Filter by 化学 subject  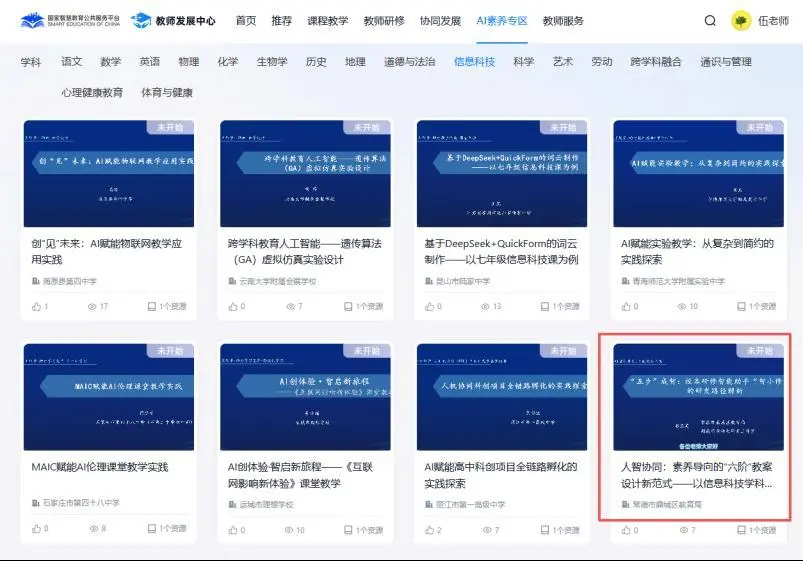pyautogui.click(x=228, y=62)
